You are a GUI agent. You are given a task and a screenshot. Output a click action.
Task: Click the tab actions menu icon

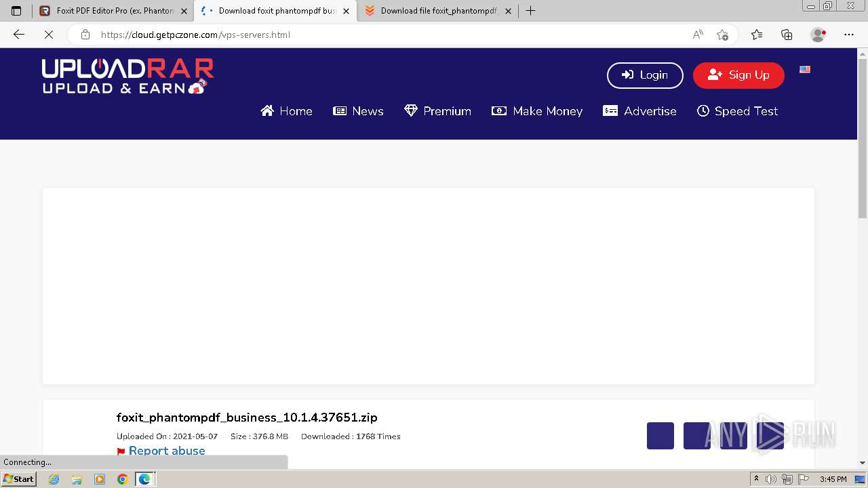click(16, 11)
